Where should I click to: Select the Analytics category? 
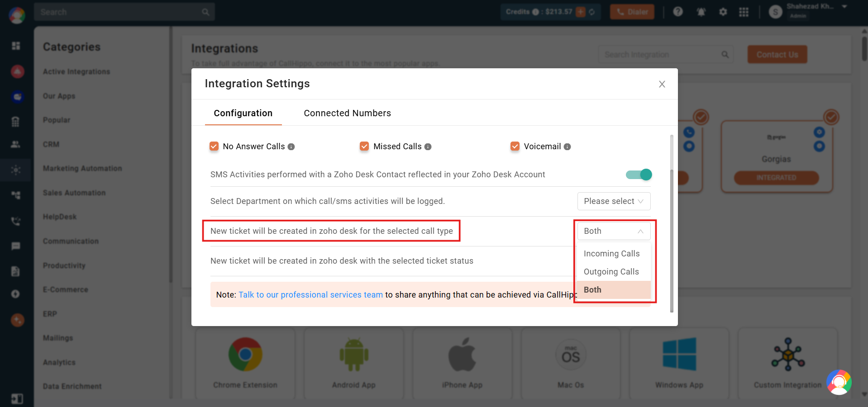point(59,362)
